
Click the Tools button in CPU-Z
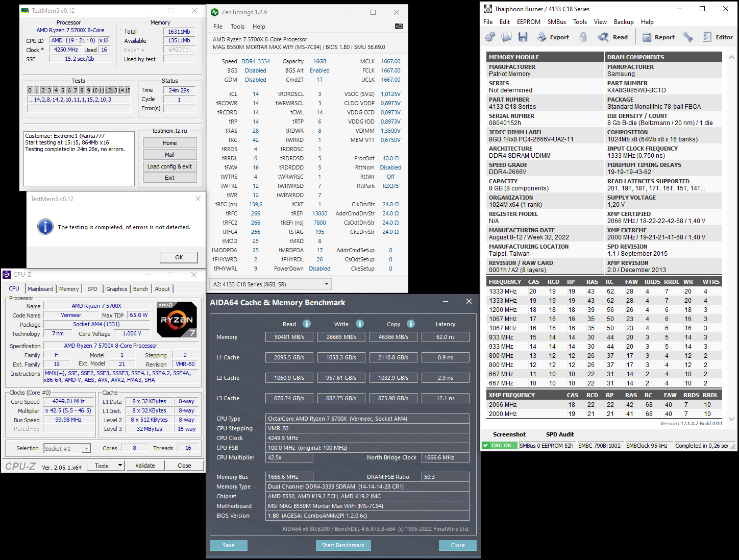102,466
